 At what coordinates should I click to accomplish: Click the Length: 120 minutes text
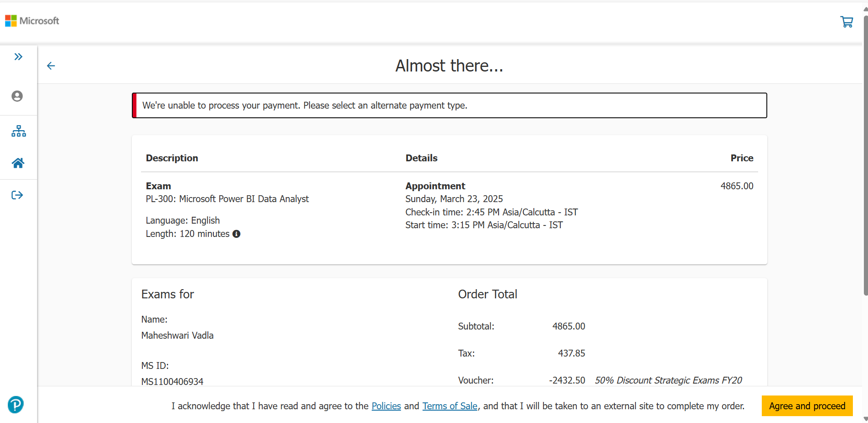click(188, 234)
